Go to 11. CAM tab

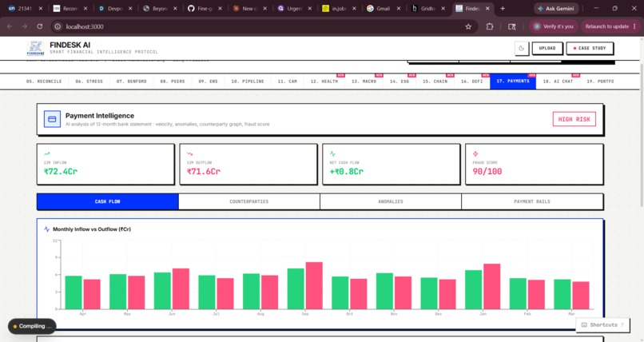pyautogui.click(x=287, y=82)
